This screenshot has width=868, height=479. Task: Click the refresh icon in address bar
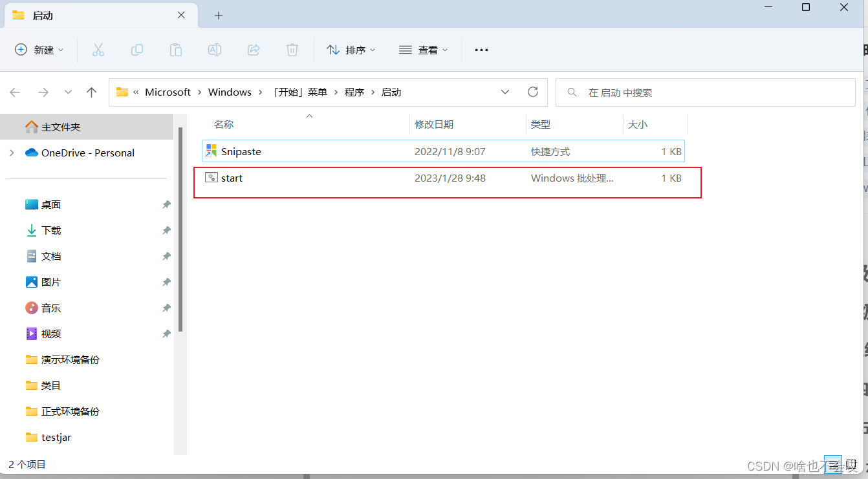point(533,92)
